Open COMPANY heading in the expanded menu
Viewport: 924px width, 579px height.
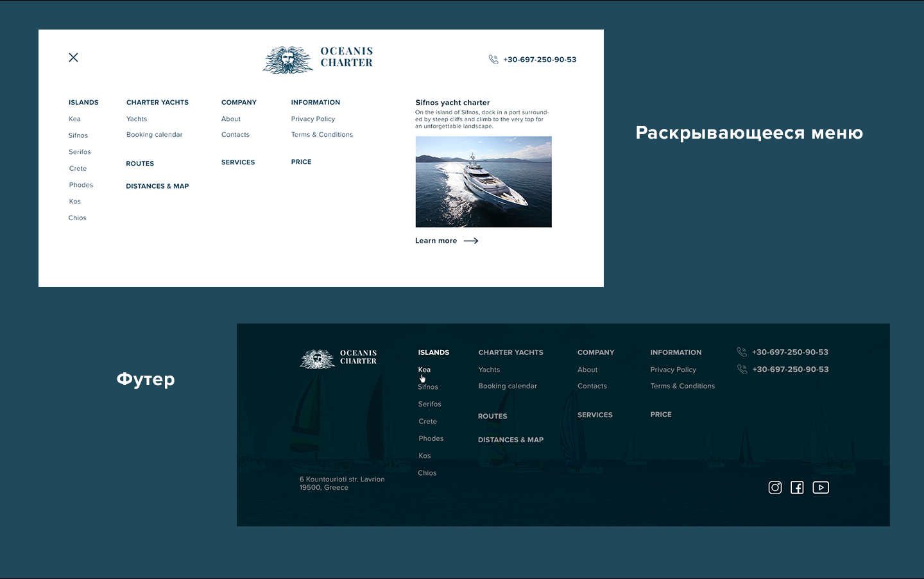(x=239, y=103)
